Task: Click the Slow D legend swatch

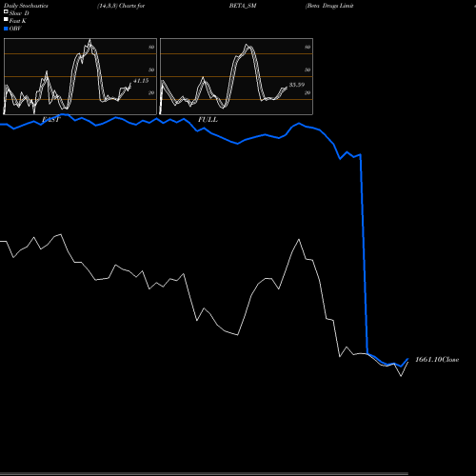Action: [x=6, y=11]
